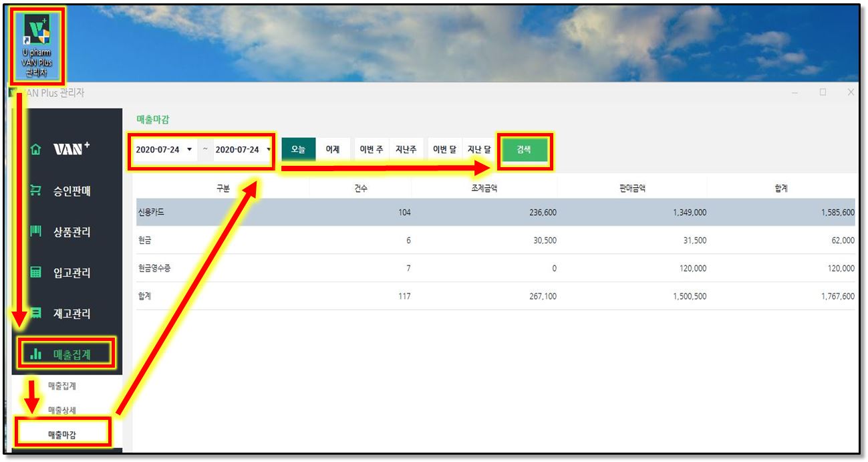Image resolution: width=868 pixels, height=462 pixels.
Task: Select the 어제 date range button
Action: pyautogui.click(x=332, y=150)
